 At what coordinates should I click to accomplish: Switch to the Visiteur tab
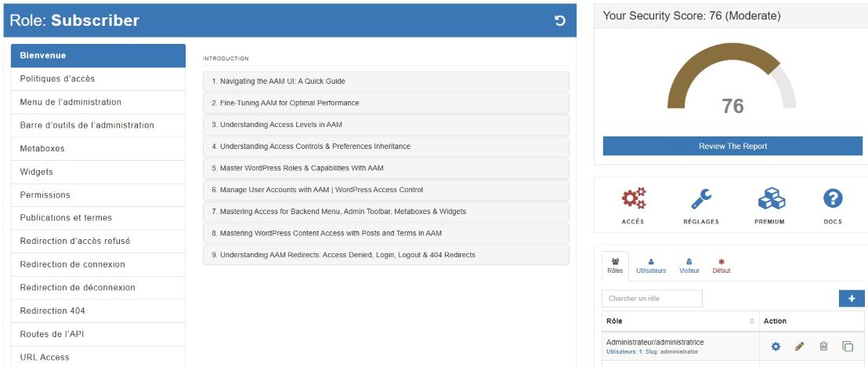click(689, 266)
